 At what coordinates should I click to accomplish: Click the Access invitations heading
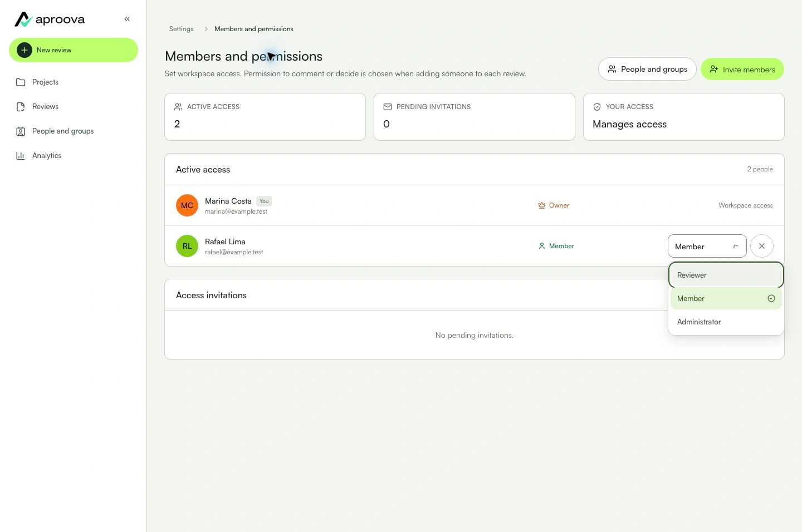coord(211,295)
